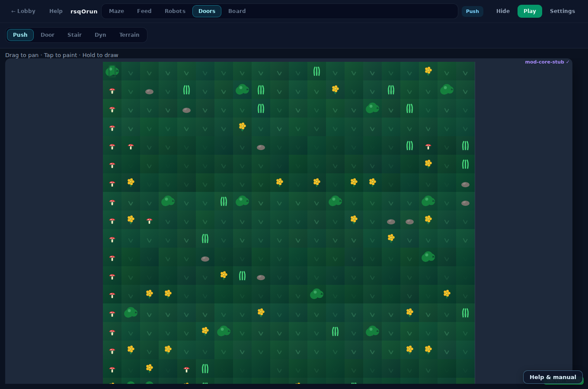Click the Push mode badge in header
The width and height of the screenshot is (588, 389).
click(x=473, y=11)
